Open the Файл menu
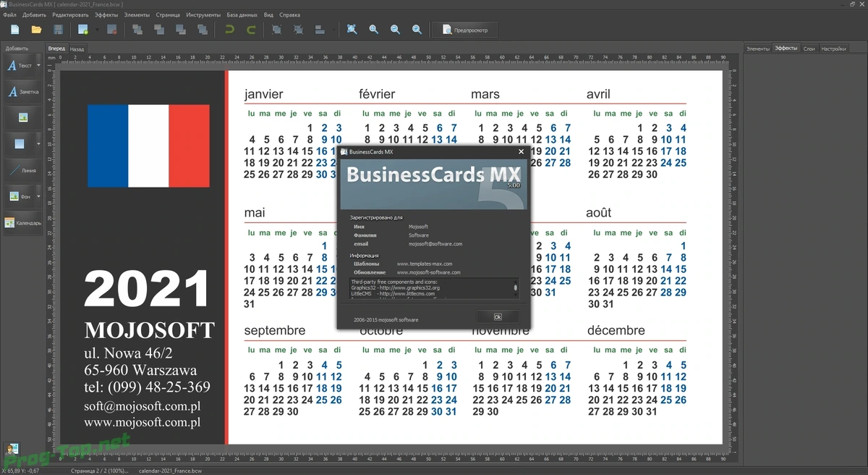Screen dimensions: 868x475 click(9, 14)
